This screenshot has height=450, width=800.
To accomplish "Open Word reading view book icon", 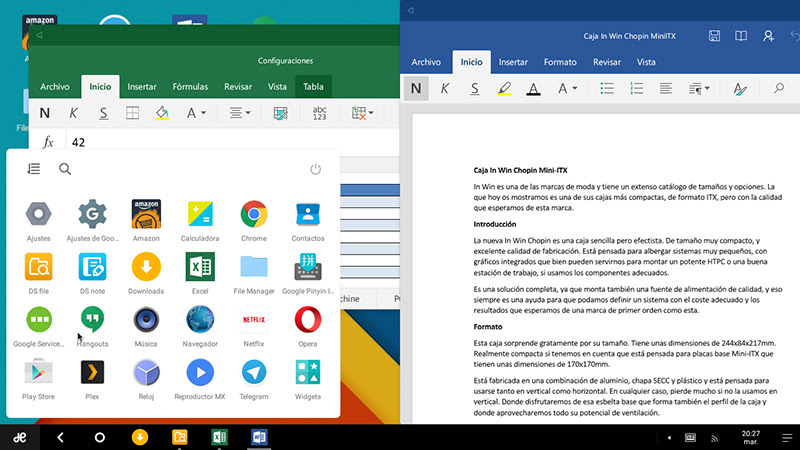I will click(741, 36).
